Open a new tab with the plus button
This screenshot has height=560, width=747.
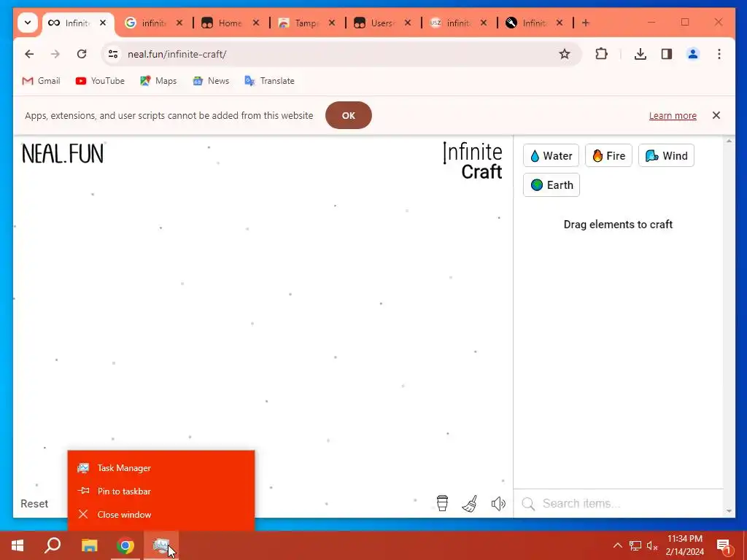click(x=586, y=23)
